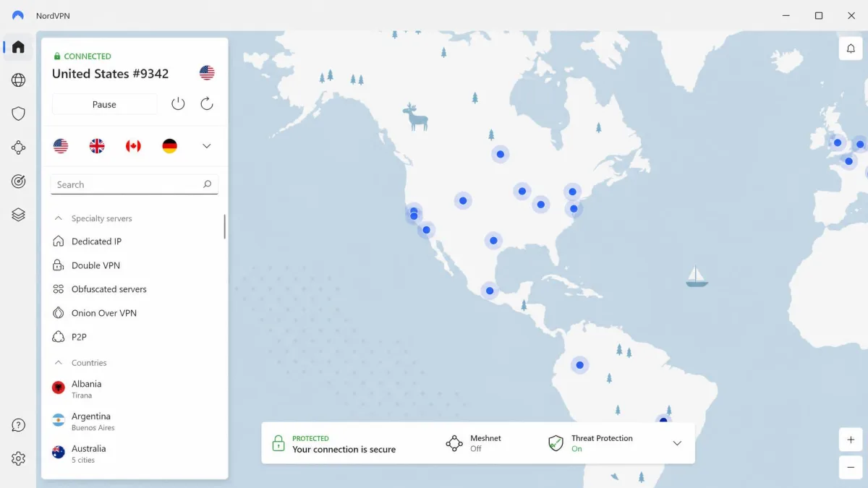The height and width of the screenshot is (488, 868).
Task: Click the Argentina flag icon
Action: click(x=59, y=420)
